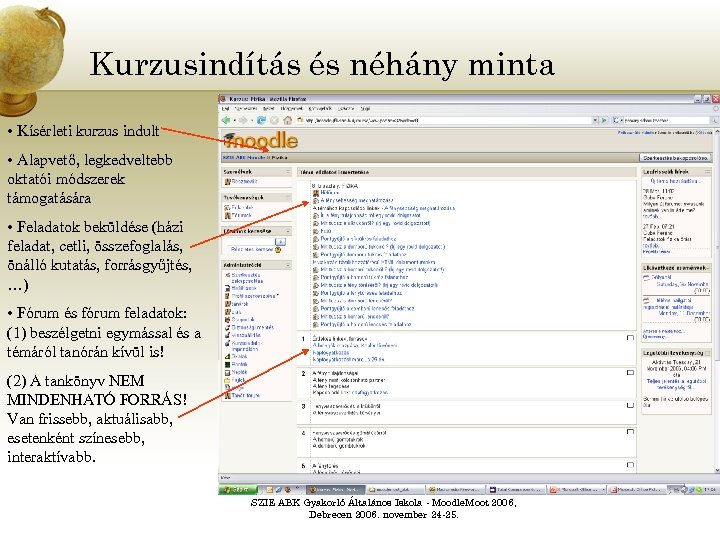Click the Szerkesztés bekapcsolása button at top right
The width and height of the screenshot is (720, 540).
tap(675, 158)
